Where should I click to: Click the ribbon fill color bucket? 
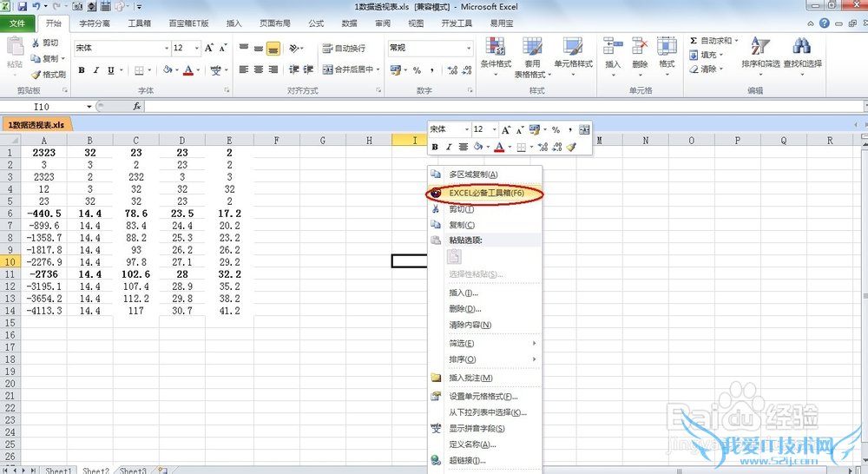(168, 69)
